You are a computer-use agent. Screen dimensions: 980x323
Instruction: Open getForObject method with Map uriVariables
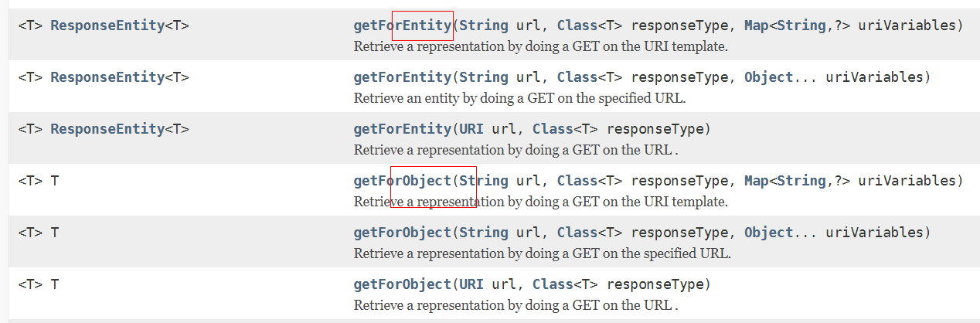click(x=402, y=181)
